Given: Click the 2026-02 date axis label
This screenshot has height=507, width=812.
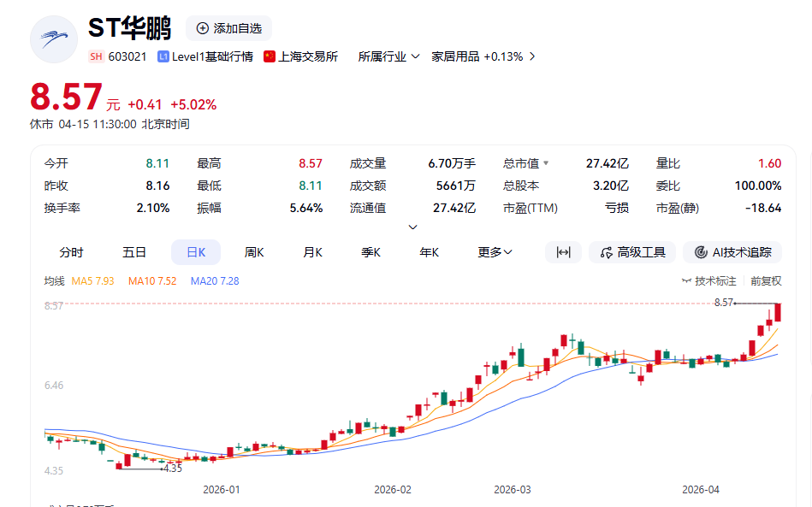Looking at the screenshot, I should point(393,489).
